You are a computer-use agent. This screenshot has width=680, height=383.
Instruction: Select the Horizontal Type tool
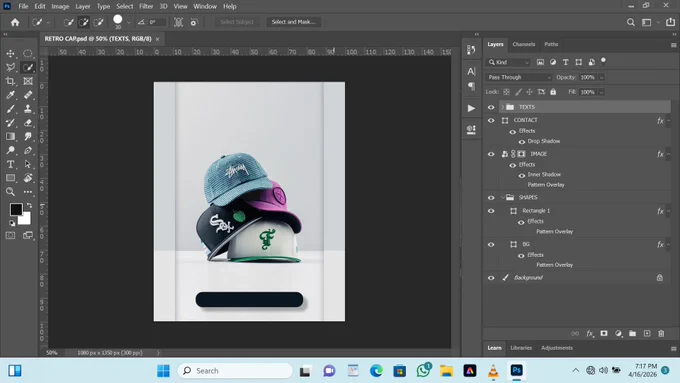(x=10, y=164)
